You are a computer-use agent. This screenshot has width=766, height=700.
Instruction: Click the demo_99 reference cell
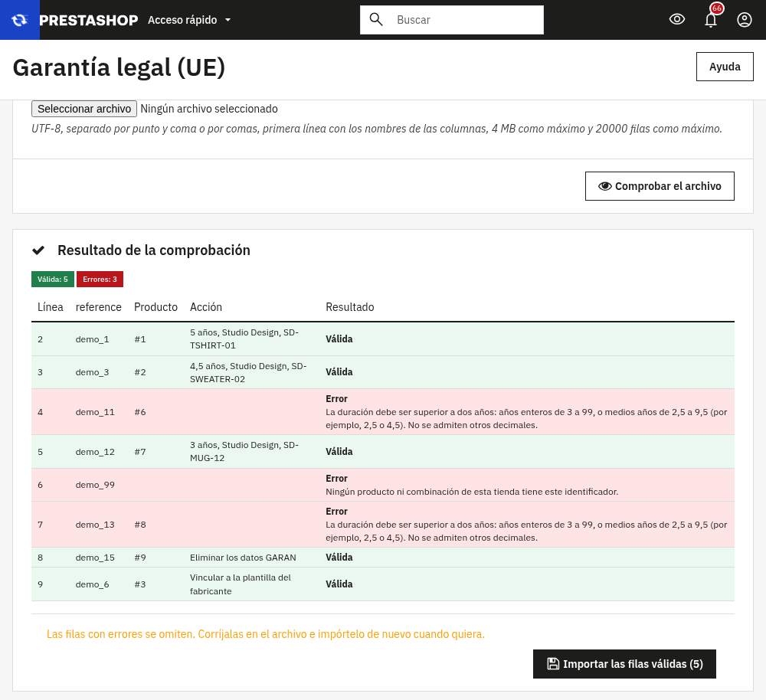95,485
